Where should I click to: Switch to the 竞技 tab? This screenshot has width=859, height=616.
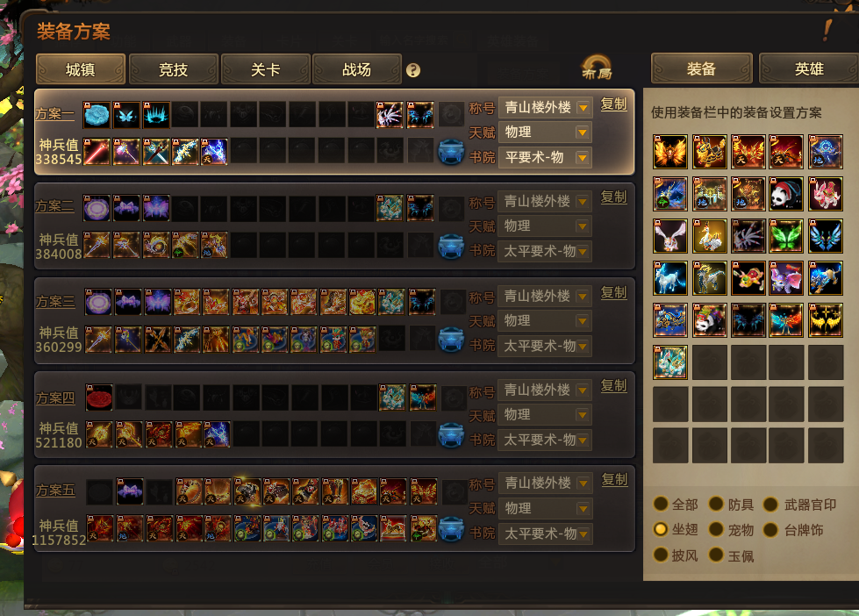tap(173, 69)
